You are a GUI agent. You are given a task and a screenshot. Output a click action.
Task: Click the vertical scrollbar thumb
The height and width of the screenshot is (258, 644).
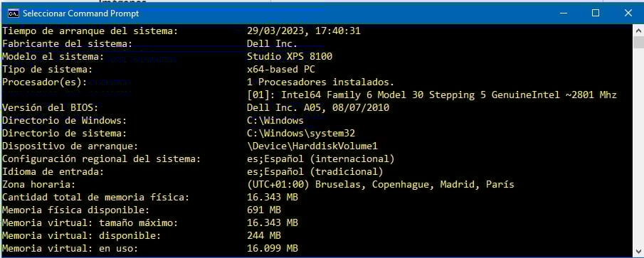638,42
